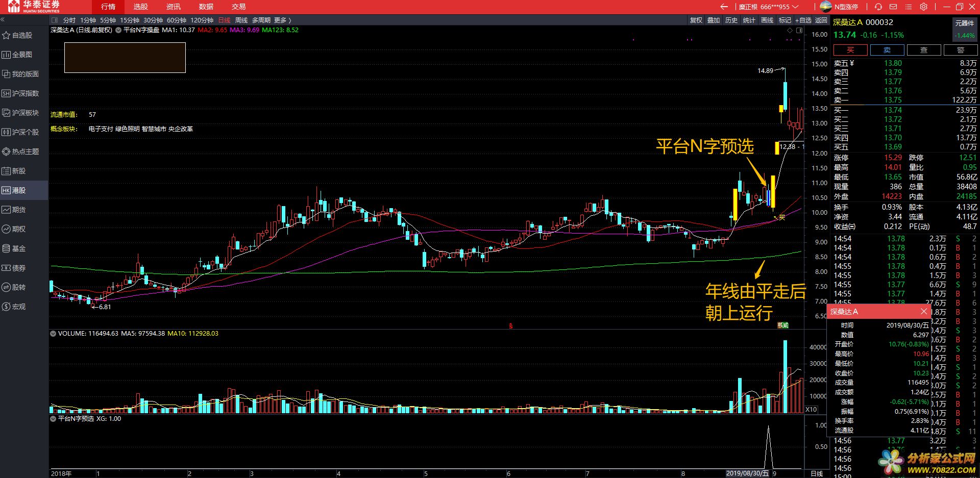
Task: Select the 周线 weekly period tab
Action: click(241, 20)
